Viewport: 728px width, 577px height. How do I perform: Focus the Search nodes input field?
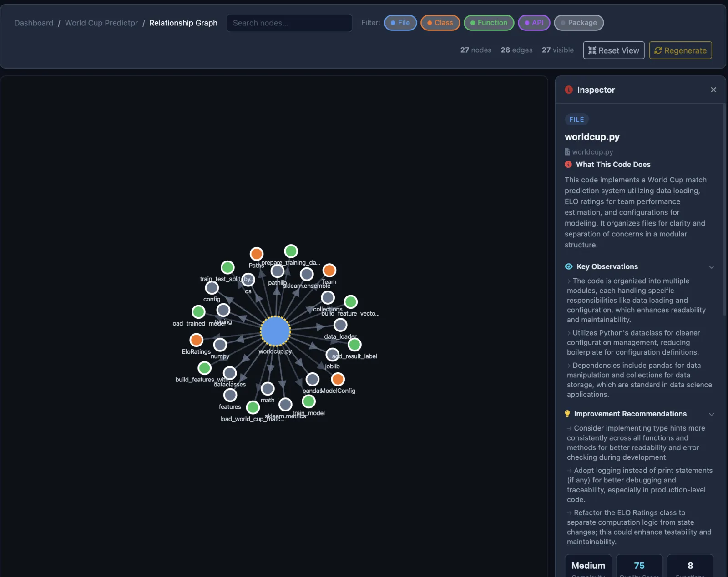click(x=289, y=23)
